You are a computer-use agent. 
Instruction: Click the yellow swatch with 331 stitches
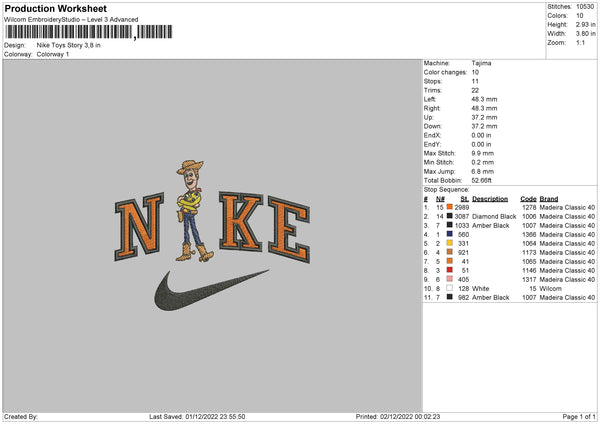pyautogui.click(x=450, y=243)
